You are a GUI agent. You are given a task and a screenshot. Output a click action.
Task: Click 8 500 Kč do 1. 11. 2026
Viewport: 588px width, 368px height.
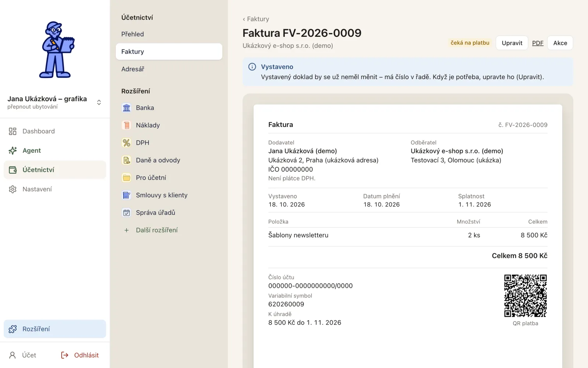305,323
